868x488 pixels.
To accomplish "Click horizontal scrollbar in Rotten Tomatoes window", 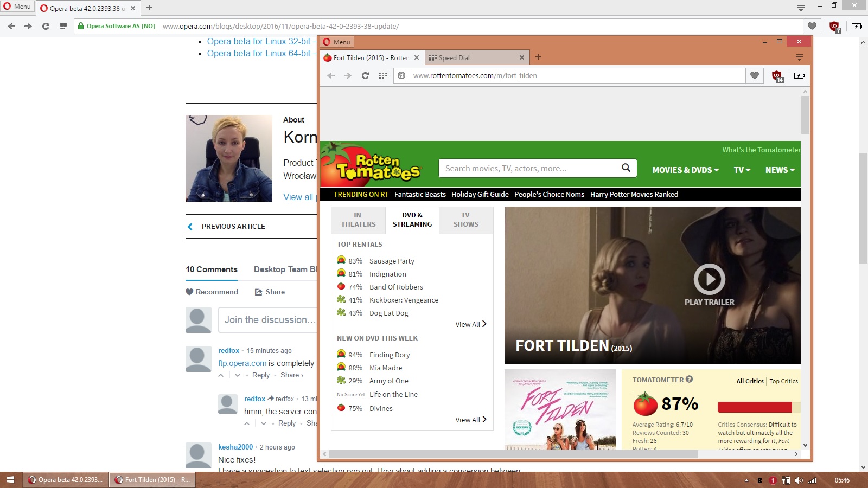I will 513,454.
